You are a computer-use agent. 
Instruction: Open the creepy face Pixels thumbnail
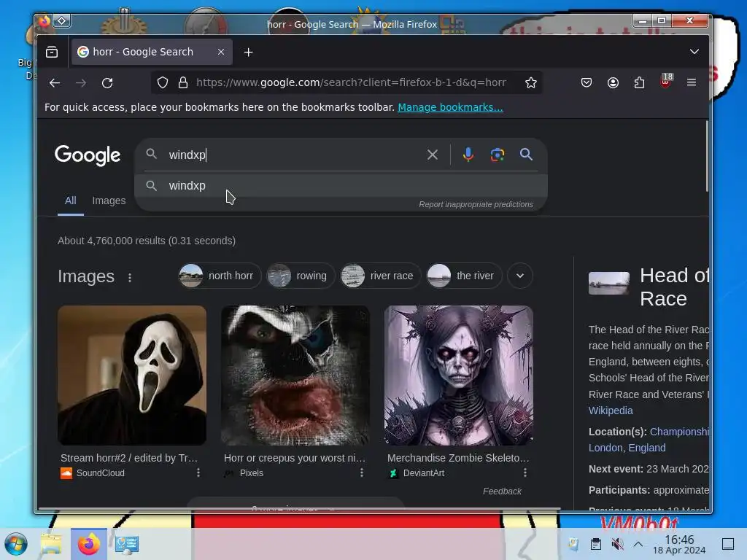295,376
